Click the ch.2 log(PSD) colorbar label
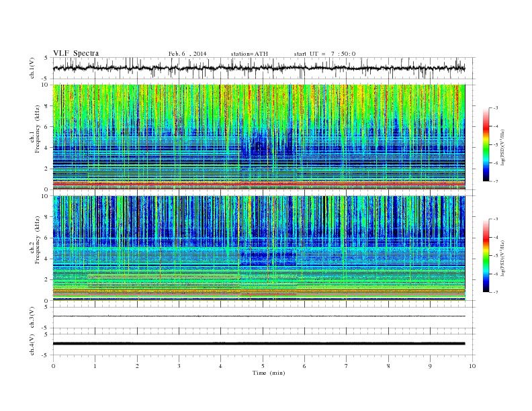This screenshot has width=532, height=411. point(504,258)
